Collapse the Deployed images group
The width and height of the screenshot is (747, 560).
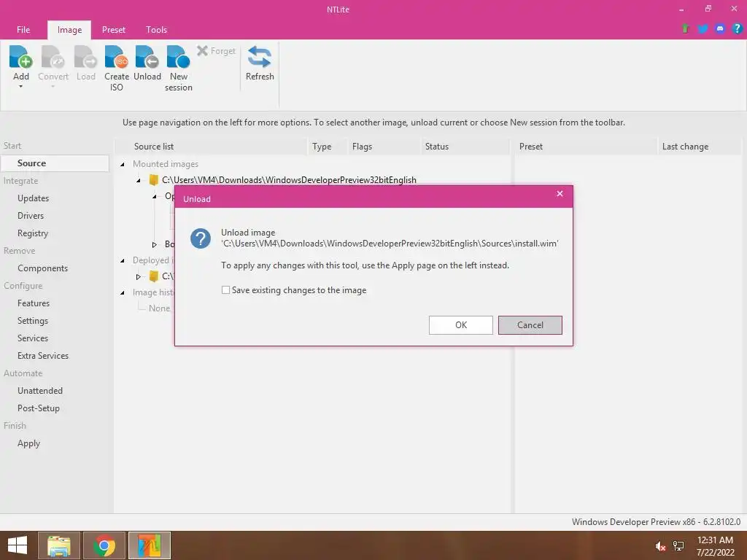click(x=123, y=260)
